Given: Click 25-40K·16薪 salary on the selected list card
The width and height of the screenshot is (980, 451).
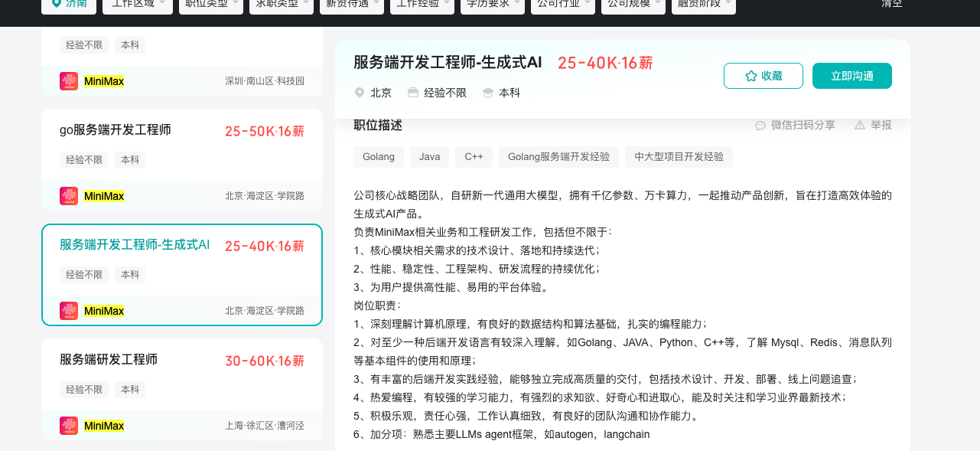Looking at the screenshot, I should tap(265, 247).
